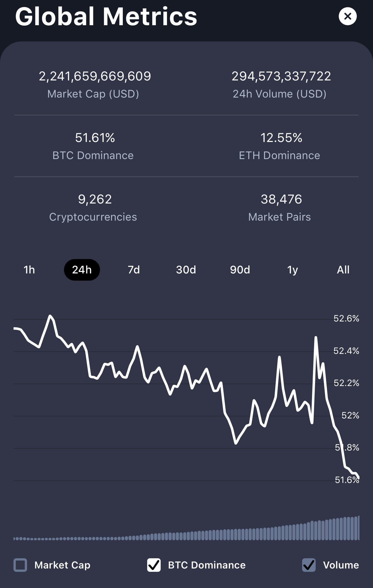The width and height of the screenshot is (373, 588).
Task: Click the Global Metrics heading
Action: click(x=106, y=17)
